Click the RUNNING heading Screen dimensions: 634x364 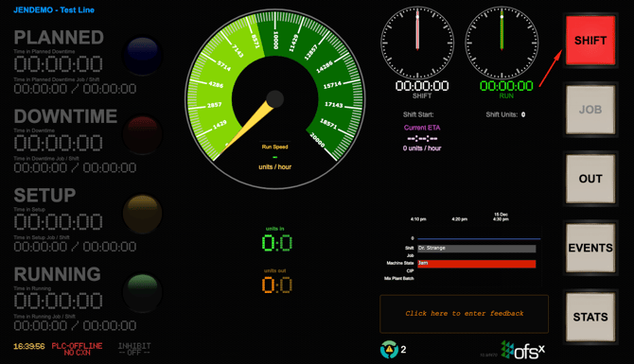coord(58,274)
